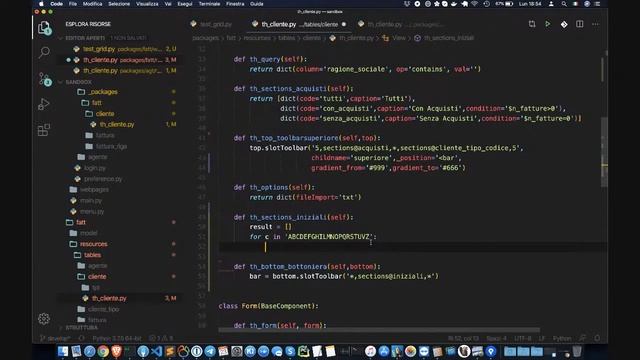640x360 pixels.
Task: Open the Explorer view in the activity bar
Action: tap(44, 28)
